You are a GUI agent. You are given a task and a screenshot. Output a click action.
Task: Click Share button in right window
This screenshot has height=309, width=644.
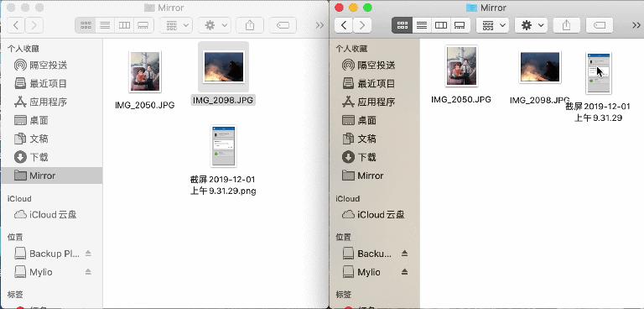pos(566,25)
